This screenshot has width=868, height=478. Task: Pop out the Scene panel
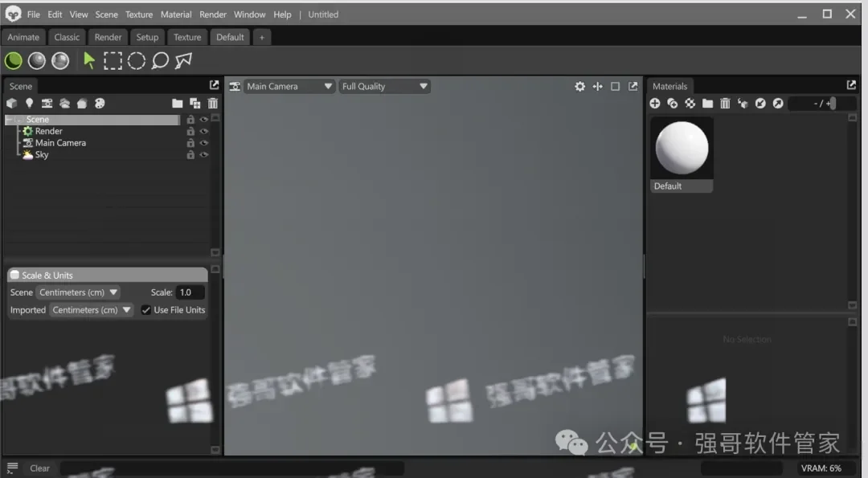(215, 84)
